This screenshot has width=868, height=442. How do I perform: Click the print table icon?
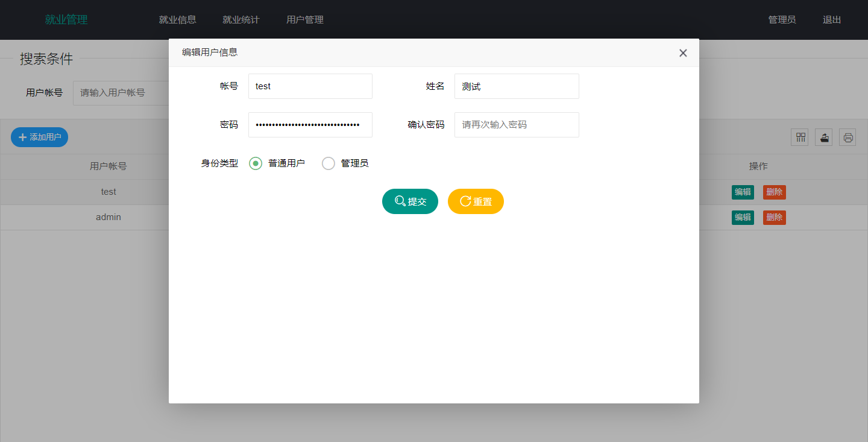848,137
